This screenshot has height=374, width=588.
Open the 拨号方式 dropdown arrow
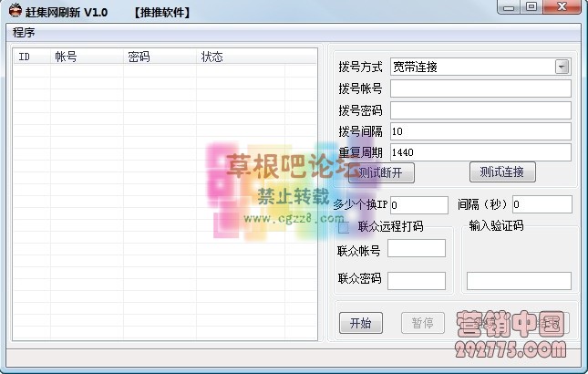click(x=562, y=68)
